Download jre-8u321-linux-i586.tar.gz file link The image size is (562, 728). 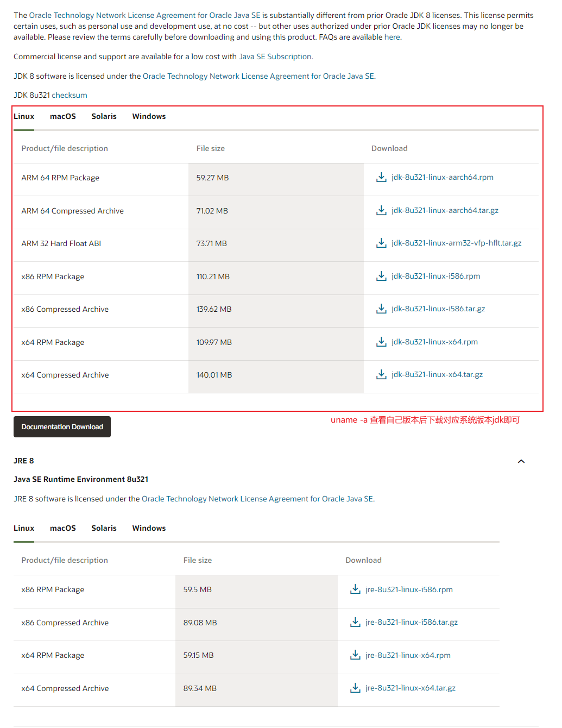[412, 622]
